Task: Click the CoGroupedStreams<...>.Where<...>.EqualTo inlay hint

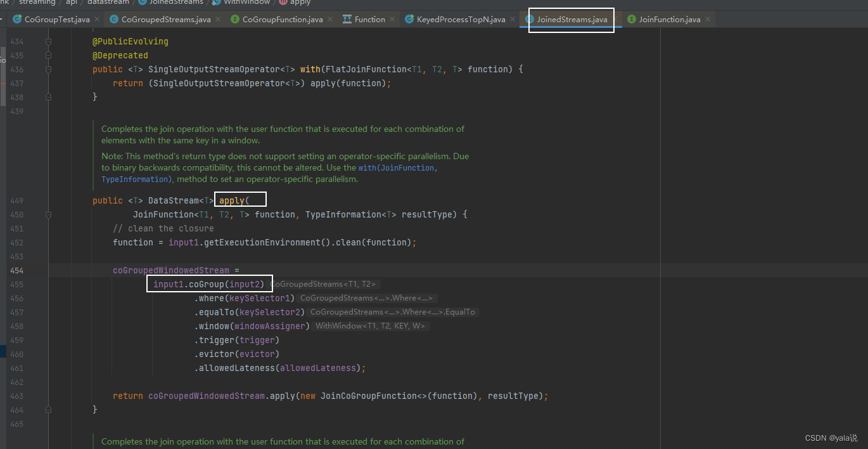Action: pyautogui.click(x=393, y=312)
